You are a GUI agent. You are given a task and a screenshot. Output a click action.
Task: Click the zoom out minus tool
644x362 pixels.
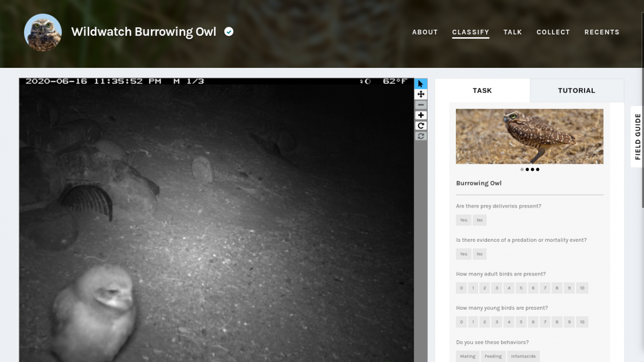coord(421,105)
